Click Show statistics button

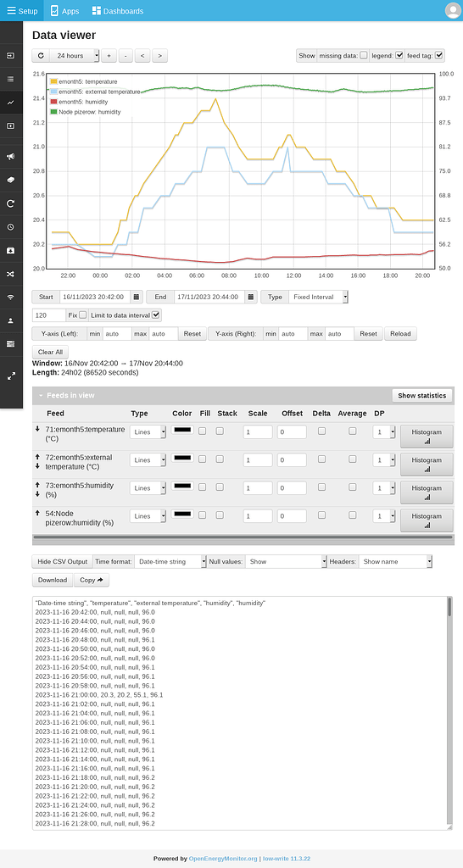click(422, 395)
